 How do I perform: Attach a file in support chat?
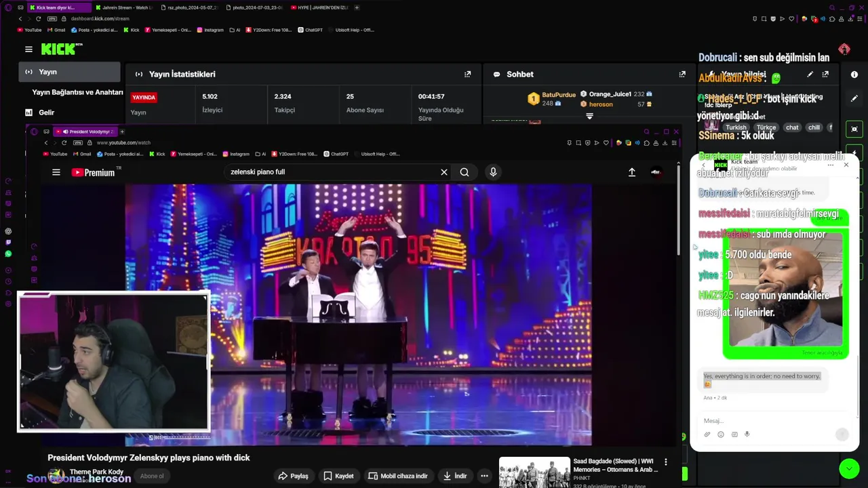point(707,434)
